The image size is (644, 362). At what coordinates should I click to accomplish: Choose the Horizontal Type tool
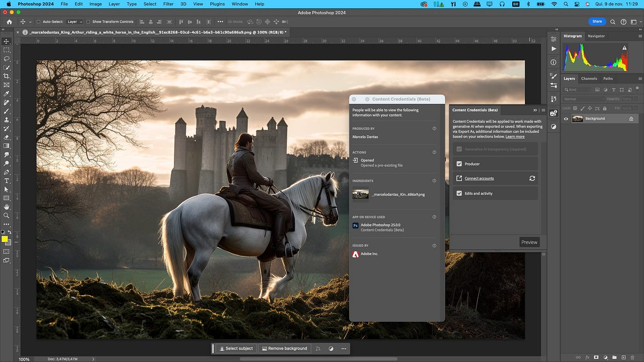point(6,181)
